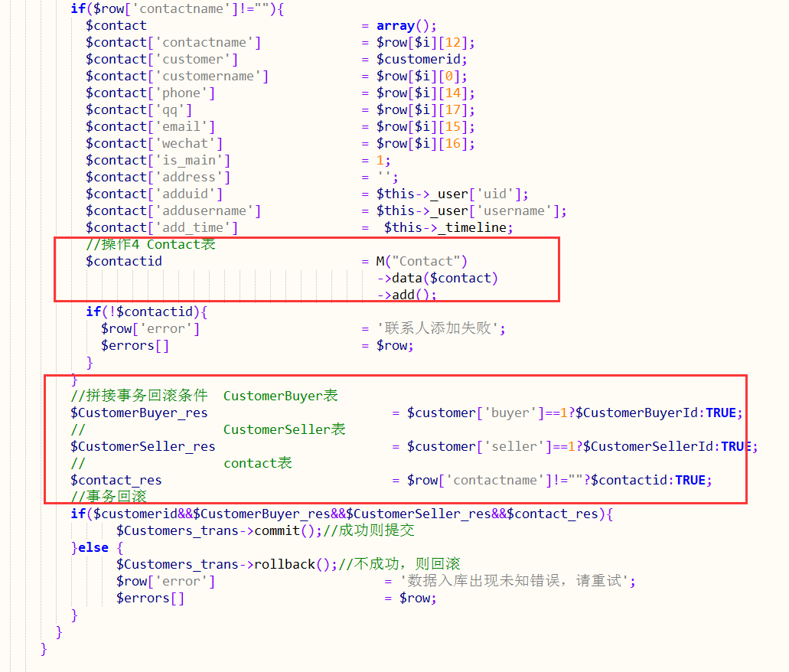This screenshot has height=672, width=789.
Task: Click the //事务回滚 comment line
Action: pyautogui.click(x=109, y=497)
